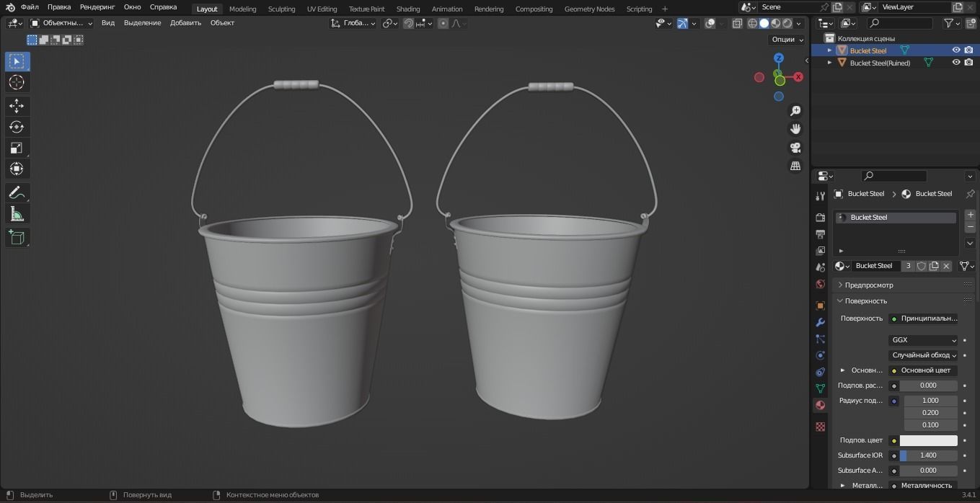Open the Объектный mode dropdown
This screenshot has height=503, width=980.
click(x=61, y=23)
